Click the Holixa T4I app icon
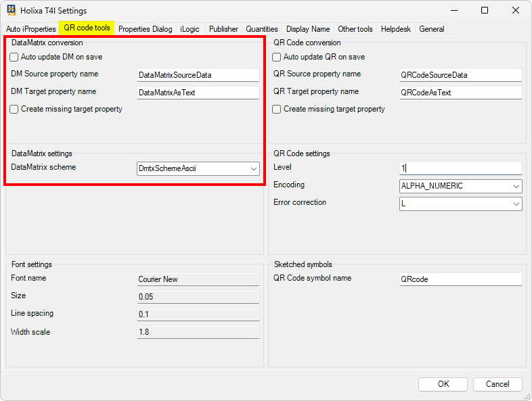The height and width of the screenshot is (401, 532). click(x=12, y=11)
